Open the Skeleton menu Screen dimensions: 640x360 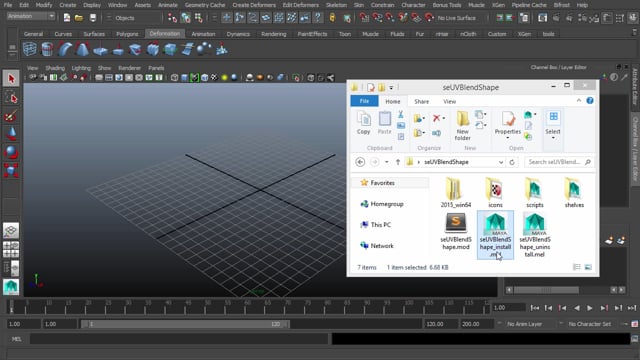point(336,5)
